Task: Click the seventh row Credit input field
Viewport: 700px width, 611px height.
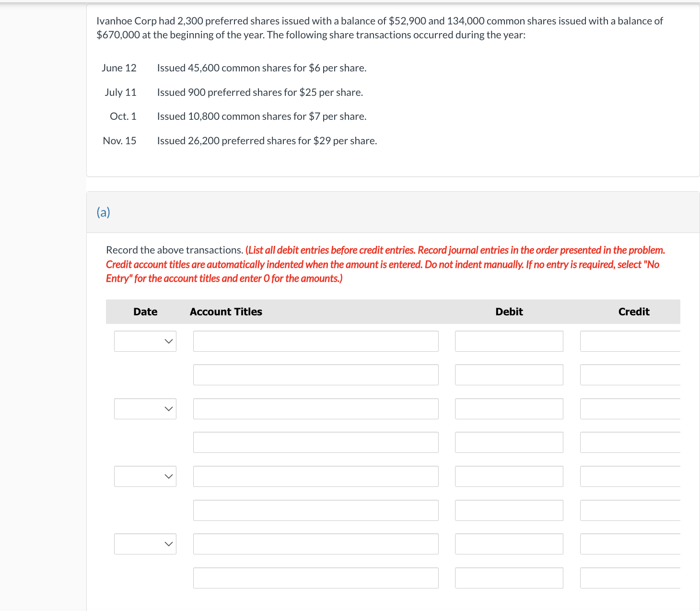Action: [x=630, y=544]
